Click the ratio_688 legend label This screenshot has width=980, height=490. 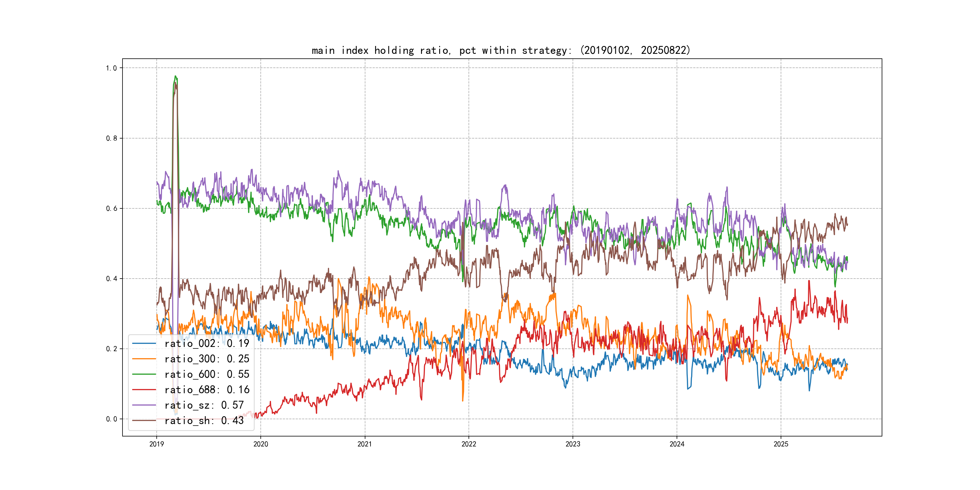click(x=207, y=390)
